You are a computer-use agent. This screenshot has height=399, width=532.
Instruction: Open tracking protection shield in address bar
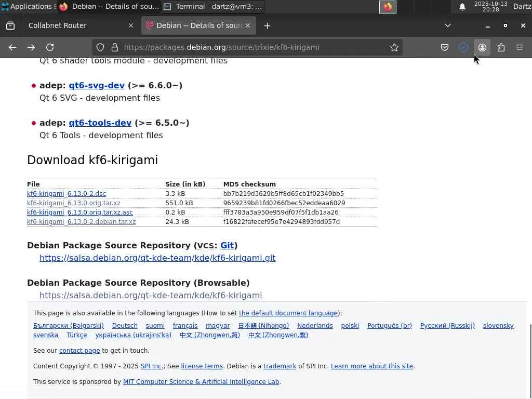[100, 47]
